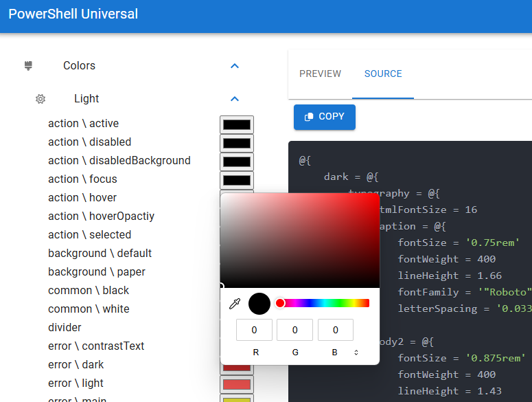
Task: Select the action \ hoverOpactiy label
Action: click(101, 216)
